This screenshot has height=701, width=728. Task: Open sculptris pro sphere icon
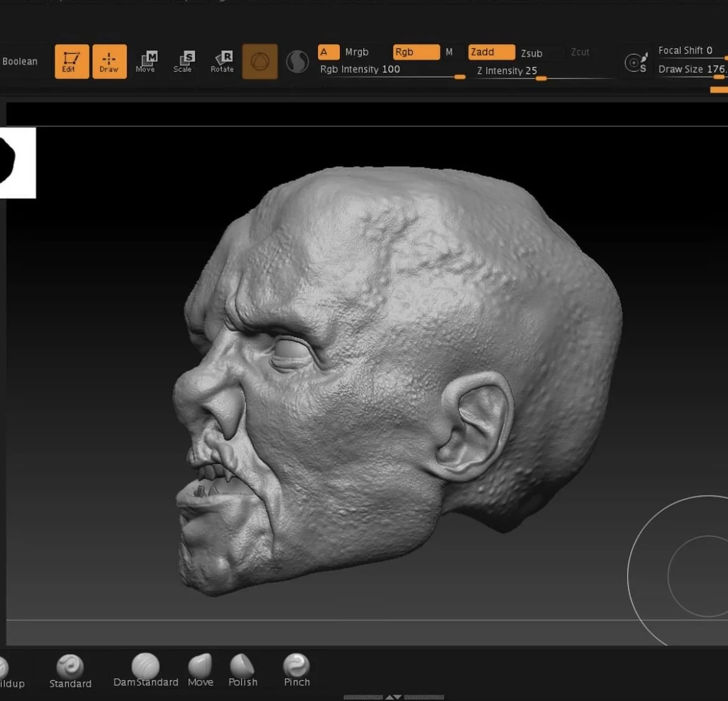297,62
